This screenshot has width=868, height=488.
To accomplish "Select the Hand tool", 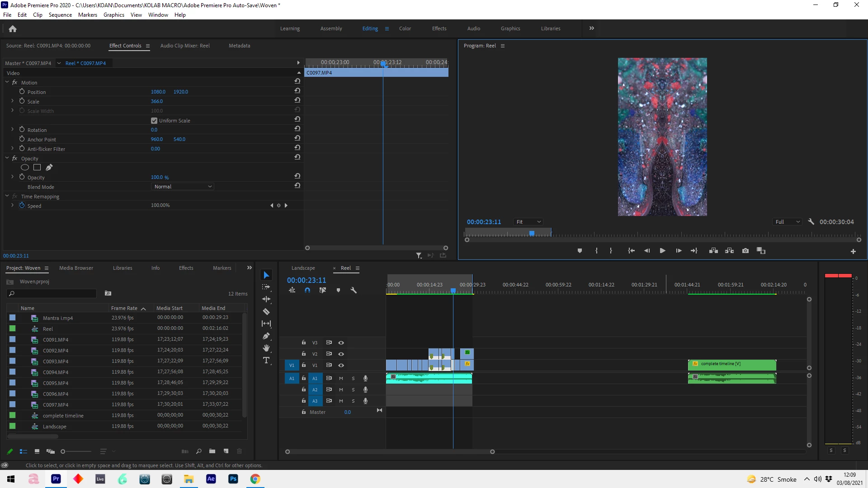I will [x=266, y=348].
